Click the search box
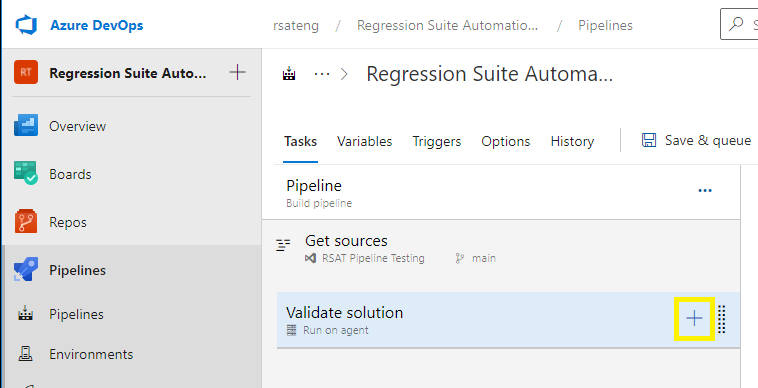Screen dimensions: 758x388 pyautogui.click(x=739, y=24)
